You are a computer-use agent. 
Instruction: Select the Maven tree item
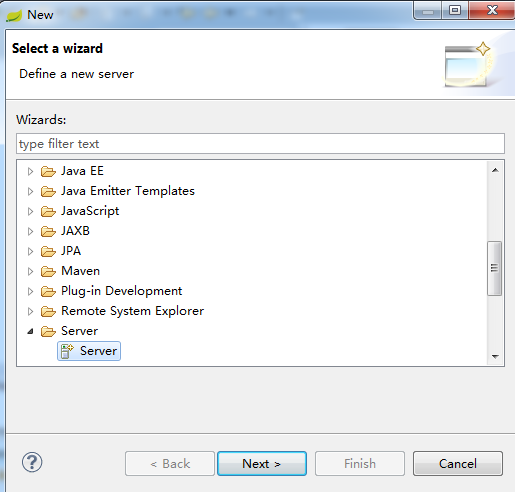[x=80, y=271]
